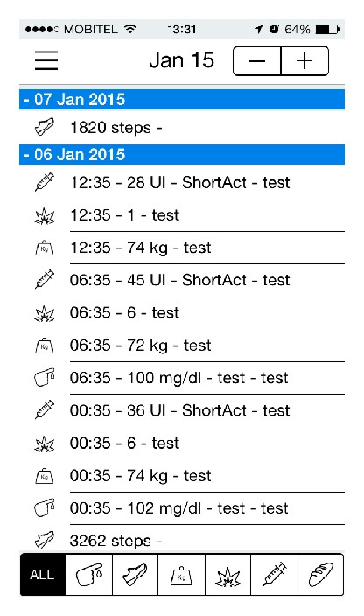Select the 06:35 45 UI insulin entry

point(182,280)
